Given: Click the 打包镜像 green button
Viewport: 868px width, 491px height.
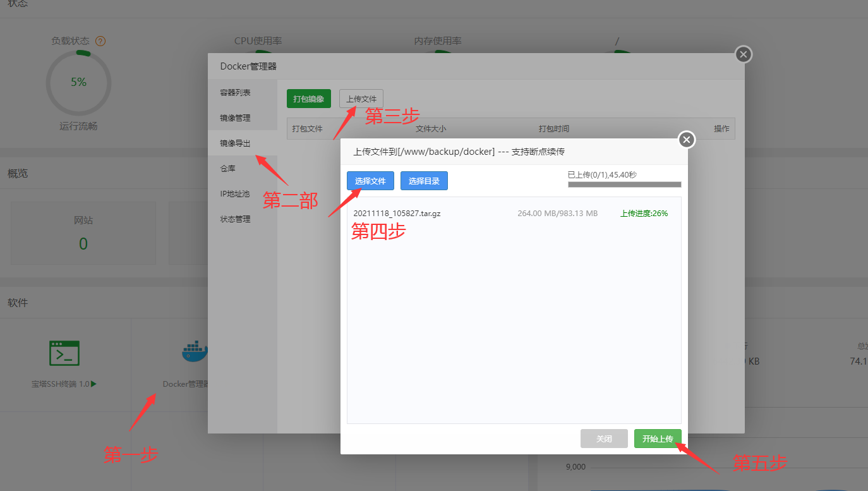Looking at the screenshot, I should [309, 99].
